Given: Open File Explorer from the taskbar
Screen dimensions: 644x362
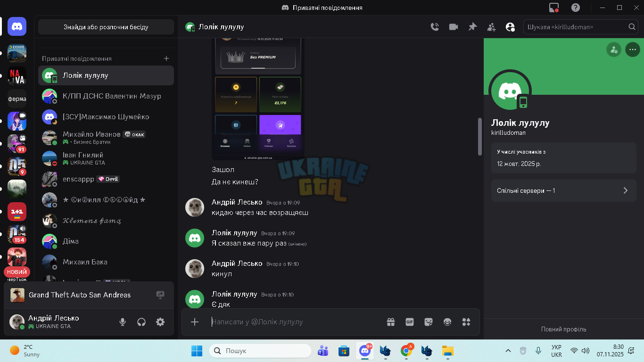Looking at the screenshot, I should pos(447,351).
